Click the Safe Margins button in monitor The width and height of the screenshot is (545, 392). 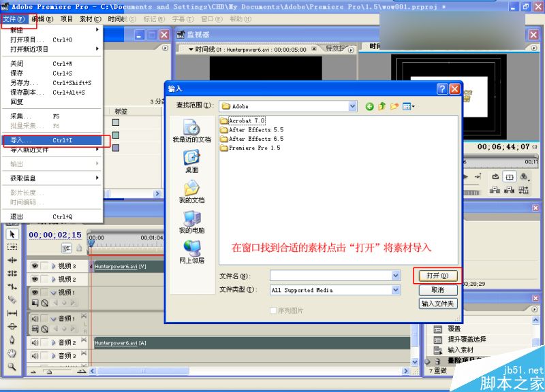[x=509, y=177]
